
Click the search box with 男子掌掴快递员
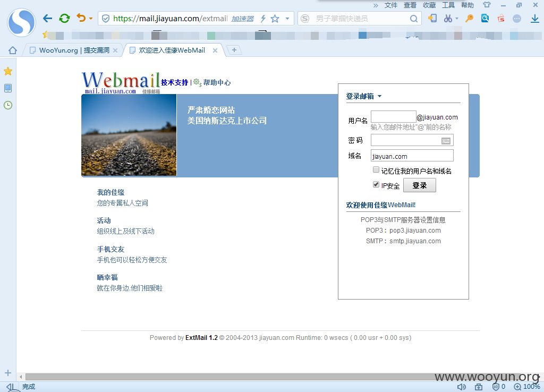click(359, 19)
